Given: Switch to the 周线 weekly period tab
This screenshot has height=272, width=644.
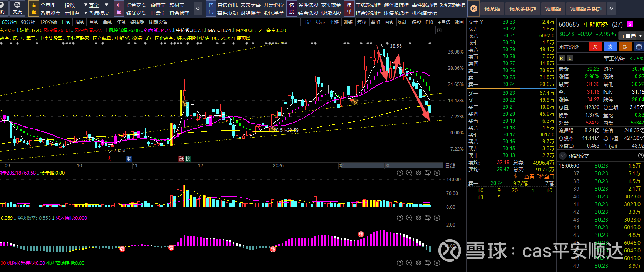Looking at the screenshot, I should [x=80, y=22].
